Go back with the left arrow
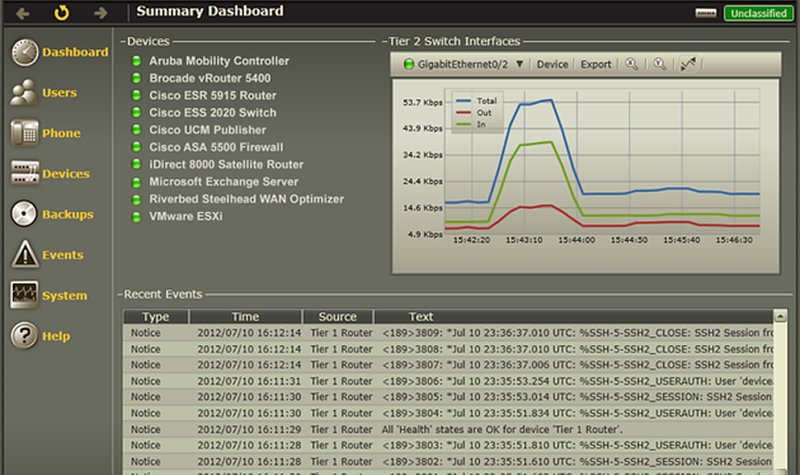The height and width of the screenshot is (475, 800). tap(22, 13)
